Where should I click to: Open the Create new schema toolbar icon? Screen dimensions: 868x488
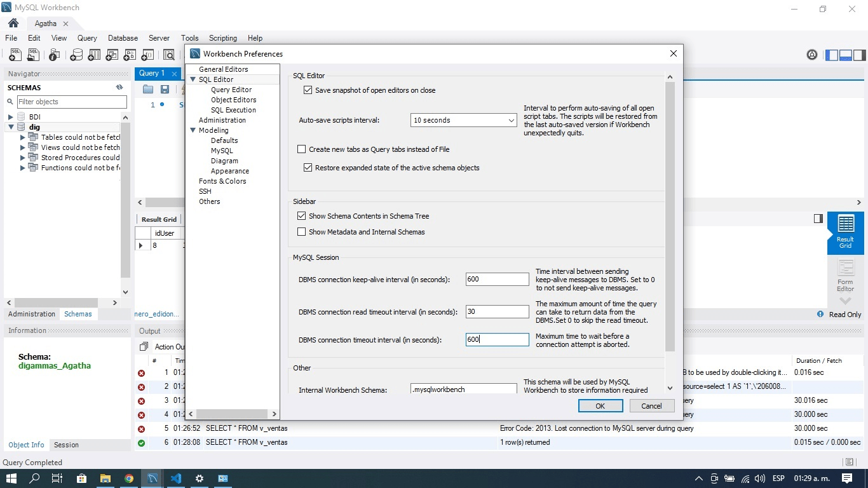click(76, 55)
